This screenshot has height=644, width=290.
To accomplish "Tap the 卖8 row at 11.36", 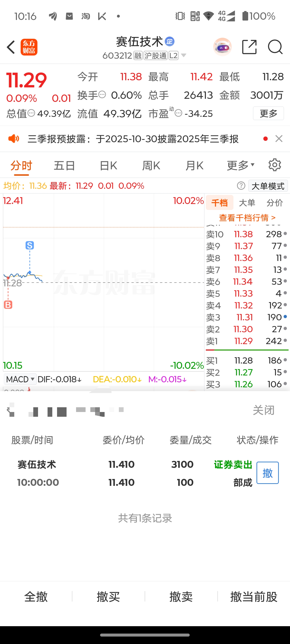I will [x=246, y=258].
